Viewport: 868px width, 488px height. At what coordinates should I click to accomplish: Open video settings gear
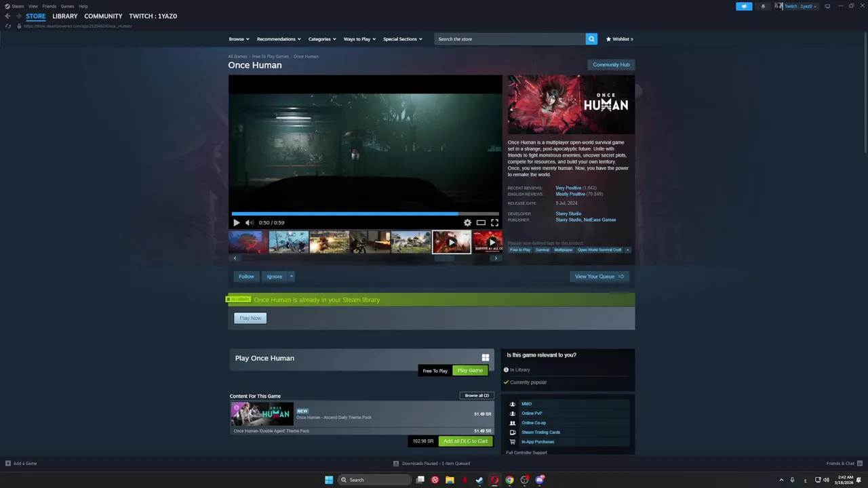[467, 222]
